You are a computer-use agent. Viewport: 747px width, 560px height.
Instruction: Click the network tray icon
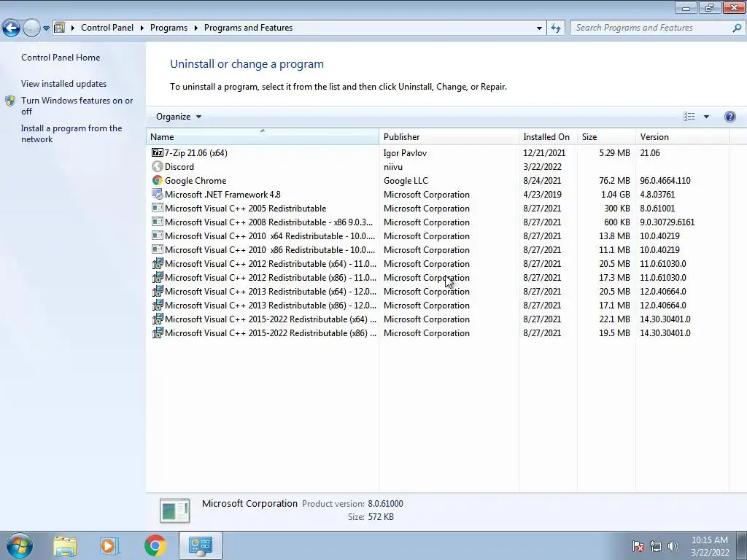pyautogui.click(x=656, y=545)
